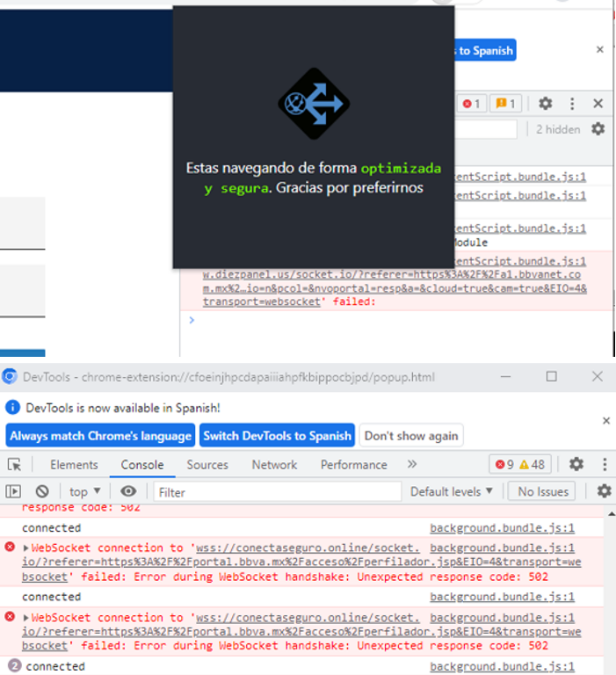Open console settings gear beside No Issues
616x675 pixels.
point(604,490)
